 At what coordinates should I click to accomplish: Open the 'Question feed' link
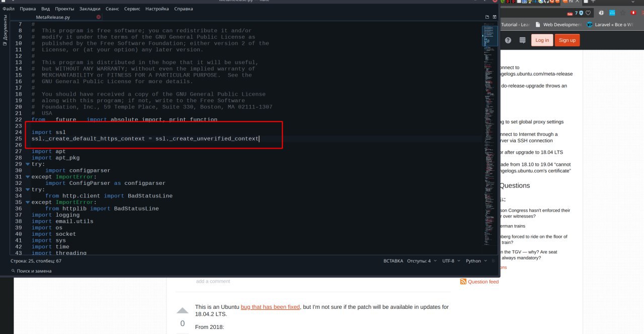point(483,282)
